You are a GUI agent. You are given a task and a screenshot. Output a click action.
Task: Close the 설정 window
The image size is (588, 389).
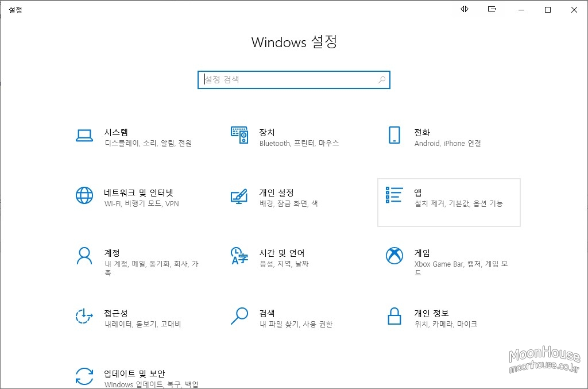[574, 10]
